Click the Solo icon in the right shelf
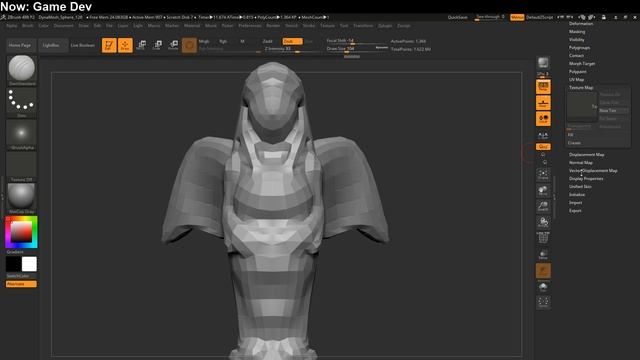Screen dimensions: 640x360 (543, 287)
